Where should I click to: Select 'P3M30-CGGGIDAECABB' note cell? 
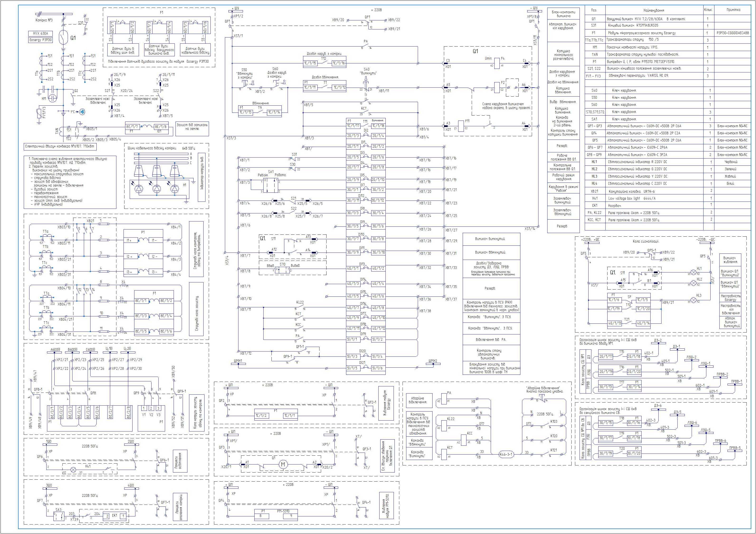point(732,33)
